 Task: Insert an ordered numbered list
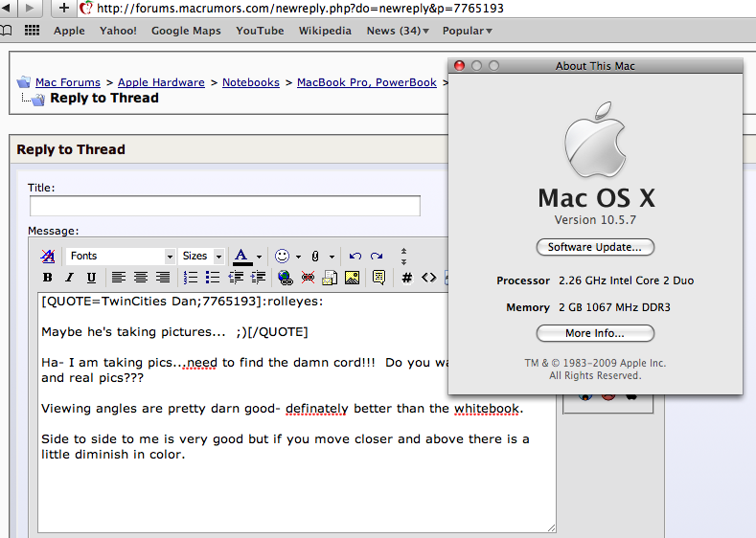pos(191,278)
